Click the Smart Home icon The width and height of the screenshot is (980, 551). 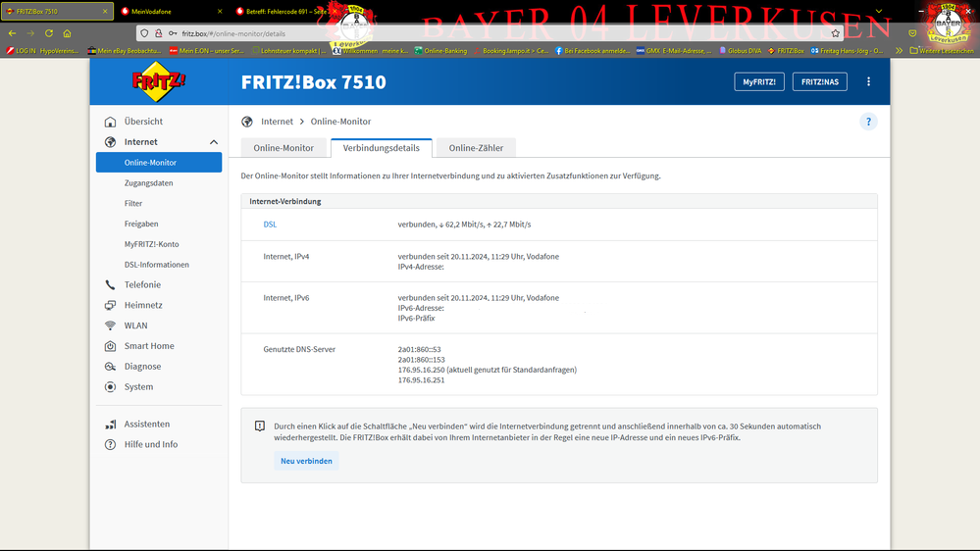point(111,346)
